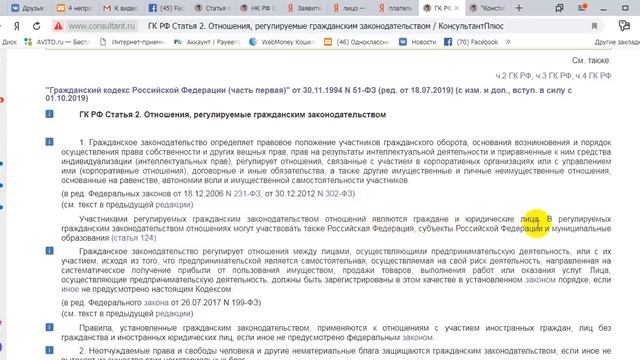
Task: Open the tab overview icon in the title bar
Action: pos(559,8)
